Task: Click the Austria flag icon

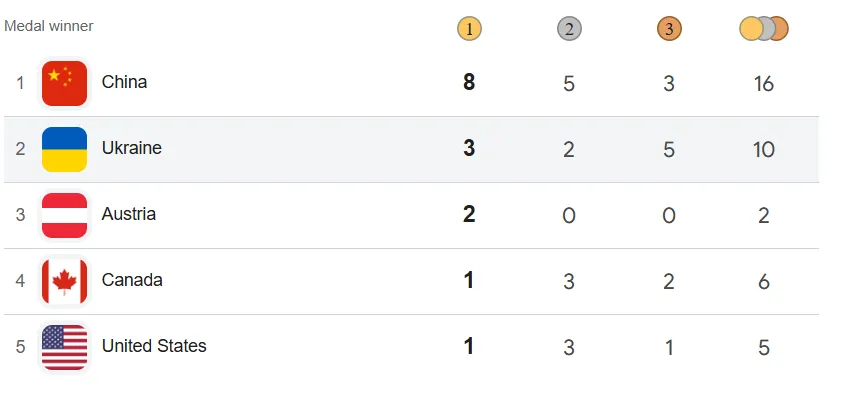Action: click(64, 215)
